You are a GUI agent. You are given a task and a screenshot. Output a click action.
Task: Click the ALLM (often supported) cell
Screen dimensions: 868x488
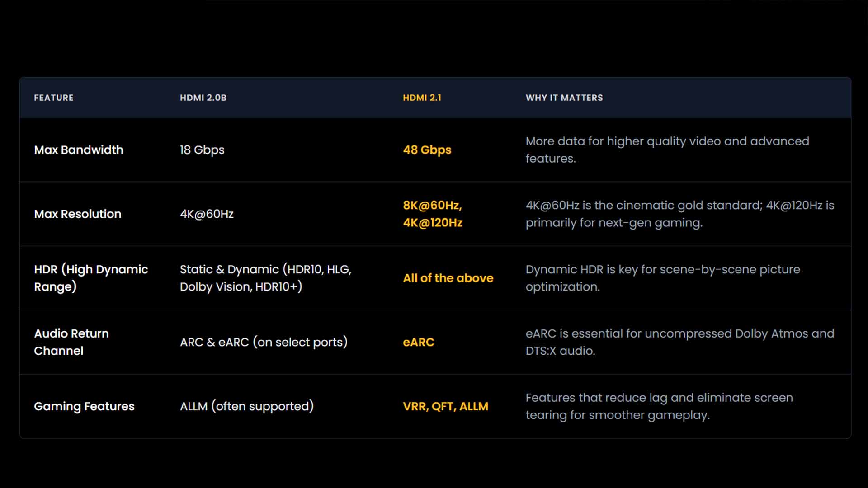(247, 406)
